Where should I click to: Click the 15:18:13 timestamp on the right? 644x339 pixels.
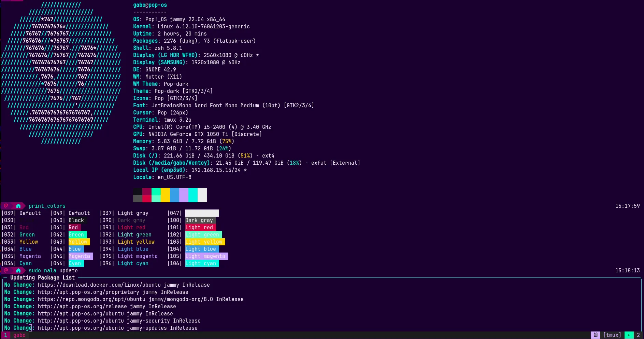tap(627, 270)
